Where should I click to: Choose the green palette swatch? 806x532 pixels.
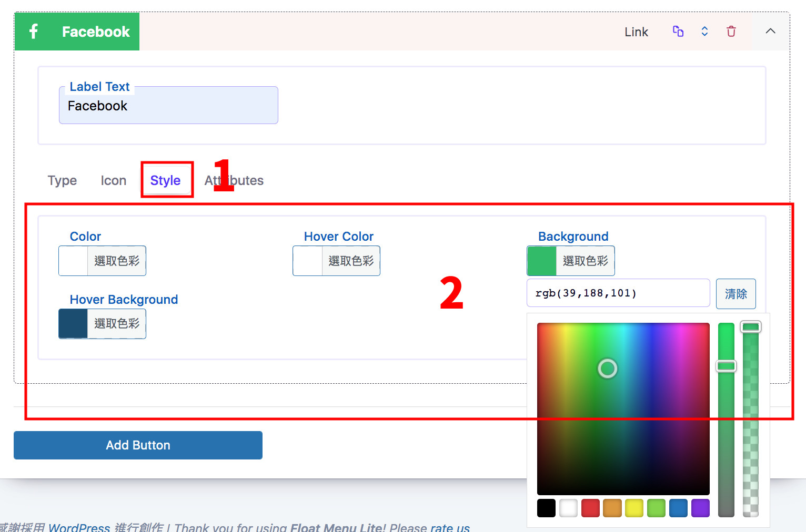tap(656, 508)
